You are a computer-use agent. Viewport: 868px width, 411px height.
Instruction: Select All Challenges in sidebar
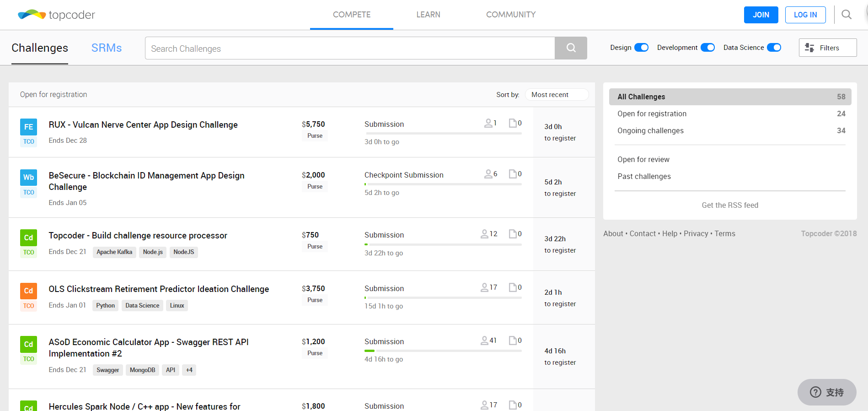[x=730, y=97]
